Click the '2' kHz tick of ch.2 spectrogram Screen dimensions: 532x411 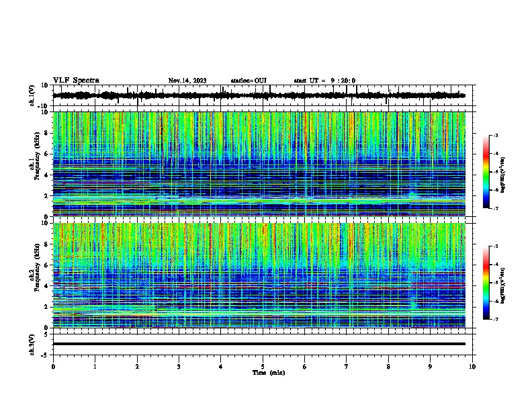point(47,307)
